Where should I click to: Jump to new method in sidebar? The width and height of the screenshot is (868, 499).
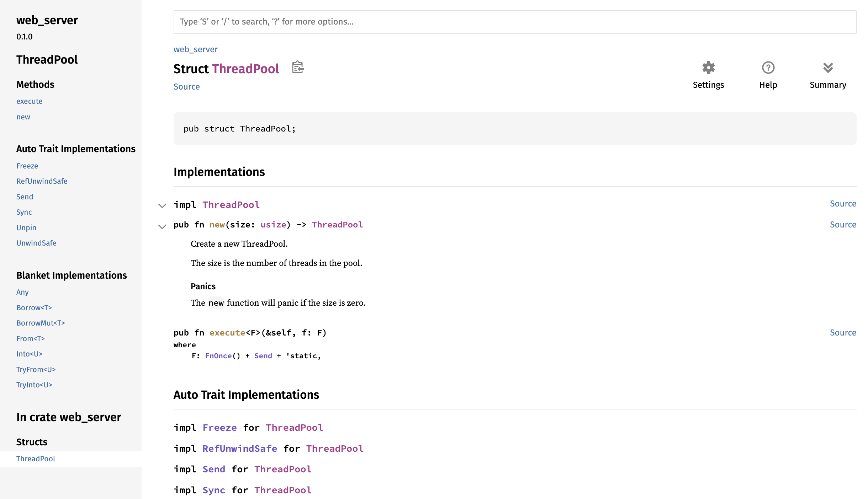click(x=23, y=117)
